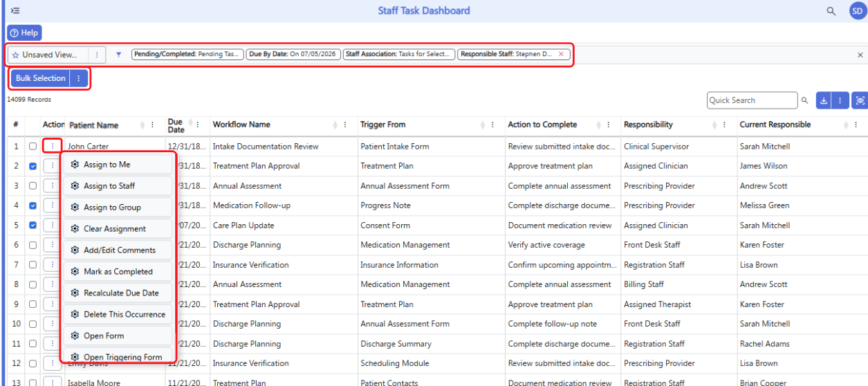Tick the checkbox for row 3
Image resolution: width=868 pixels, height=386 pixels.
(33, 186)
